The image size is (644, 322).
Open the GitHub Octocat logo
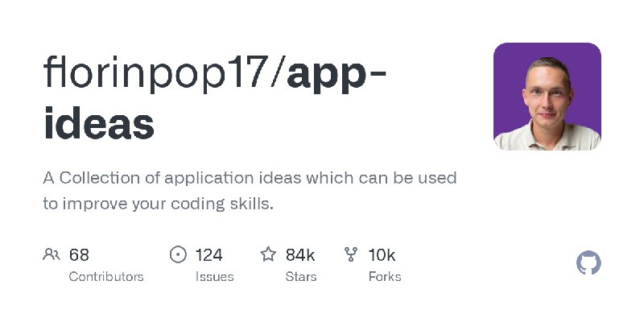click(x=588, y=262)
